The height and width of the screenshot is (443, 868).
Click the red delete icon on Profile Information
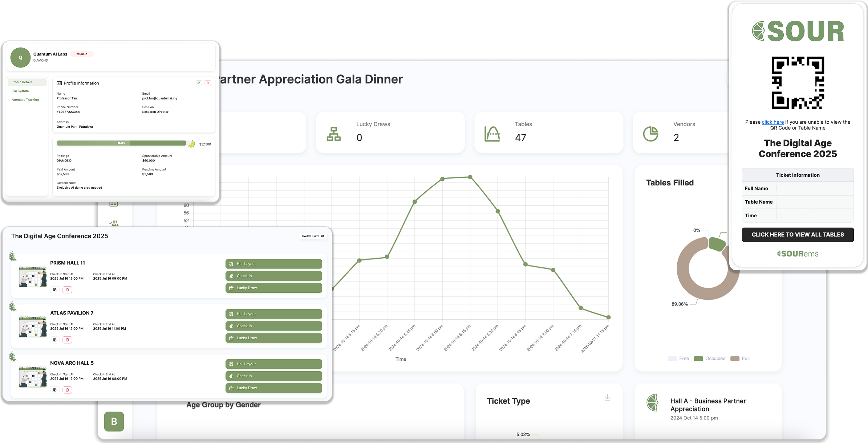click(208, 83)
